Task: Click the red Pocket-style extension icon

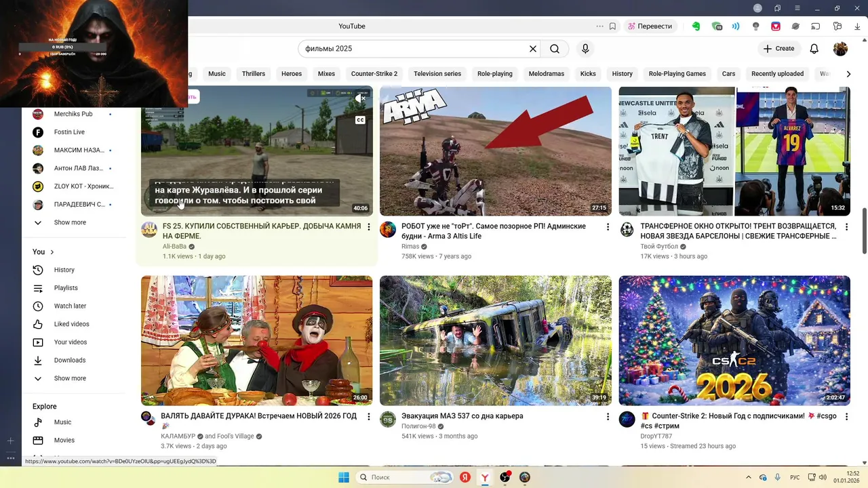Action: [776, 26]
